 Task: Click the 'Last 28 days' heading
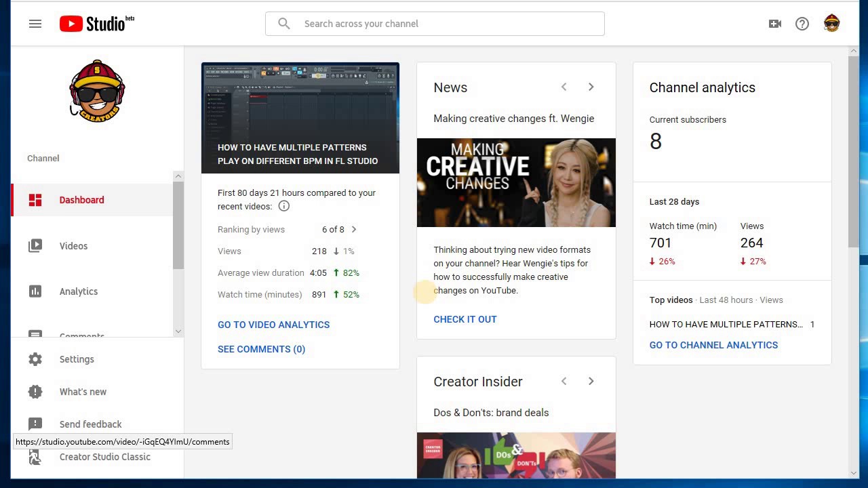[674, 202]
